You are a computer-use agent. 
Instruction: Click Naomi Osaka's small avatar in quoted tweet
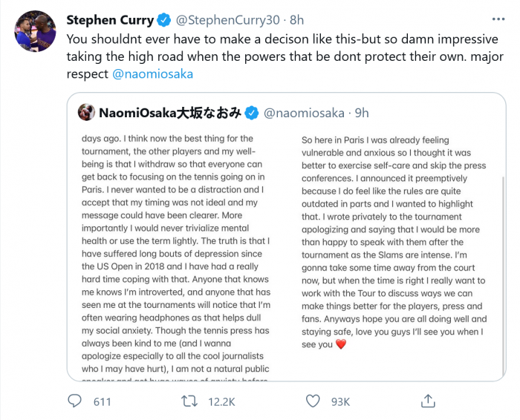pos(86,113)
